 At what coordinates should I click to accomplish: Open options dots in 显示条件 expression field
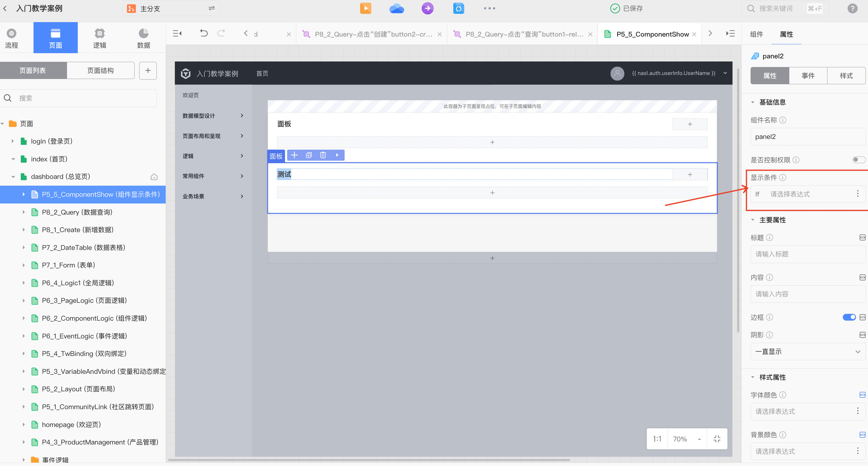(857, 193)
